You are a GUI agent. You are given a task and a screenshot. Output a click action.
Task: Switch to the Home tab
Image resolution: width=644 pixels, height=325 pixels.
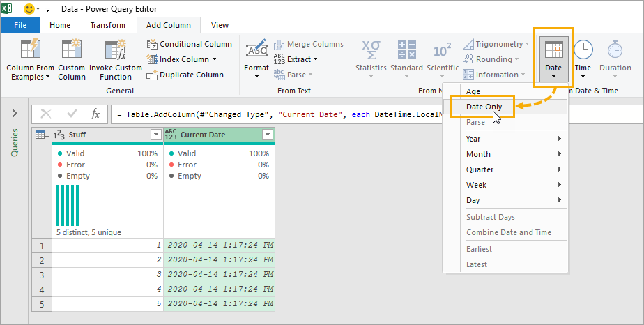(60, 25)
